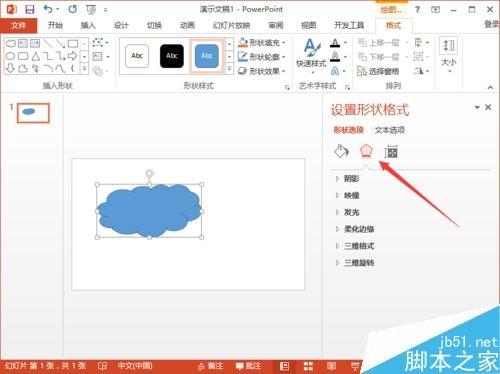500x374 pixels.
Task: Switch to the 动画 Animations tab
Action: [x=187, y=25]
